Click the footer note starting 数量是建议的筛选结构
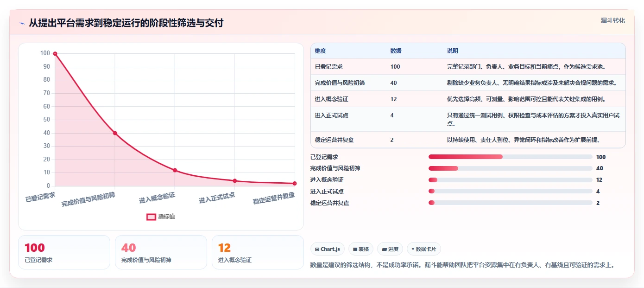This screenshot has height=288, width=644. 462,265
